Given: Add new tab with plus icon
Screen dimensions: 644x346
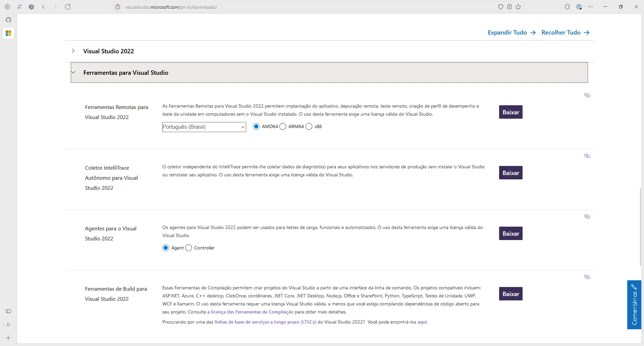Looking at the screenshot, I should click(8, 338).
